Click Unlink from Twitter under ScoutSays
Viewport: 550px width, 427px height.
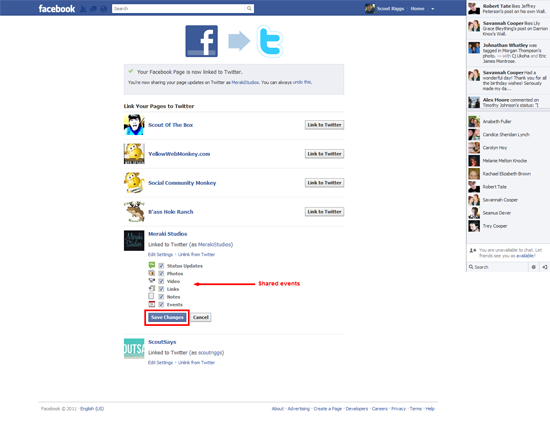196,363
